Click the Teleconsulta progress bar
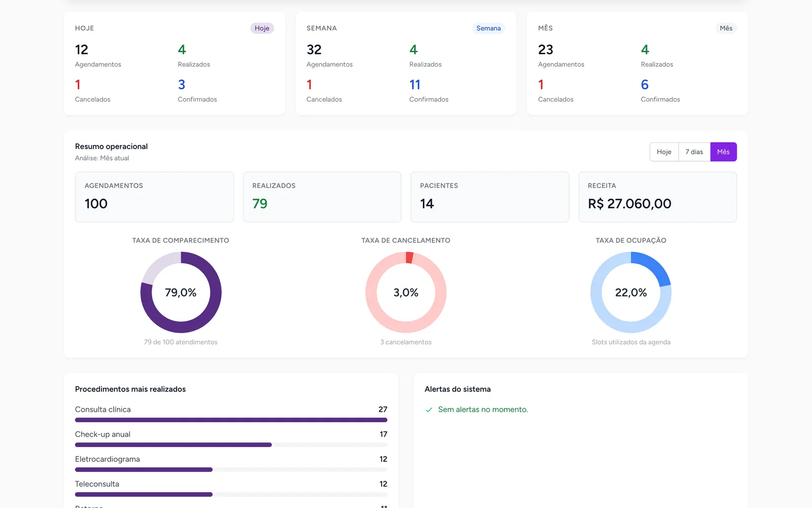The width and height of the screenshot is (812, 508). 231,495
